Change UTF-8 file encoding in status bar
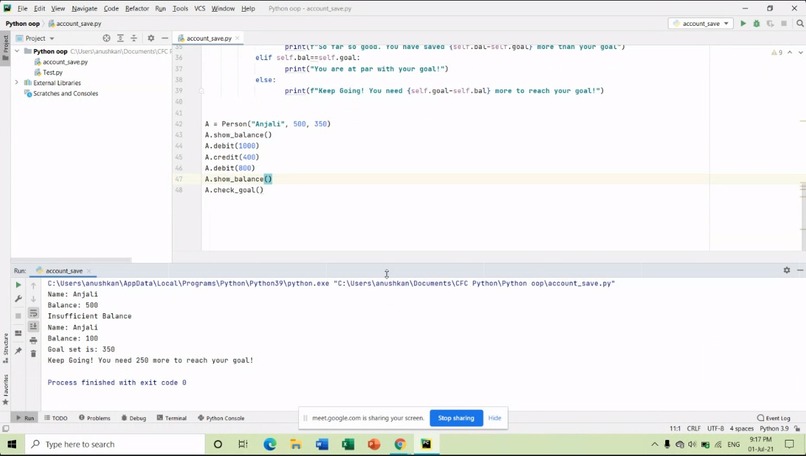Image resolution: width=806 pixels, height=456 pixels. point(716,428)
